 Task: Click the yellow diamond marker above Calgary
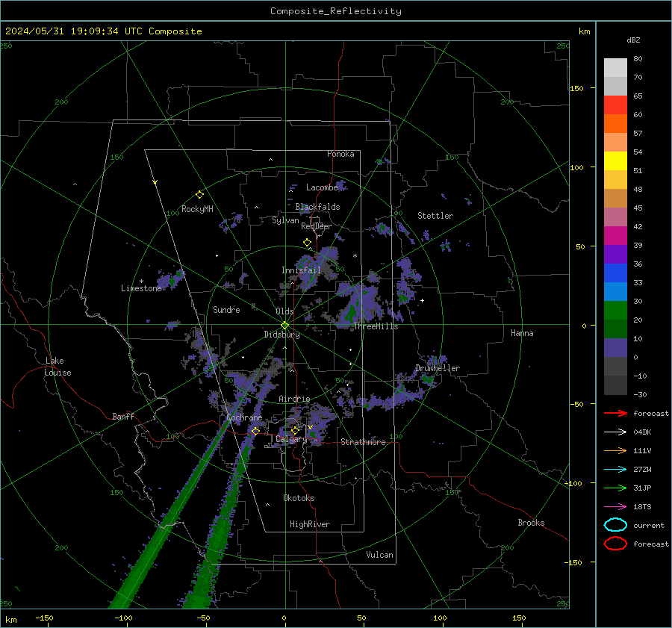[x=295, y=430]
